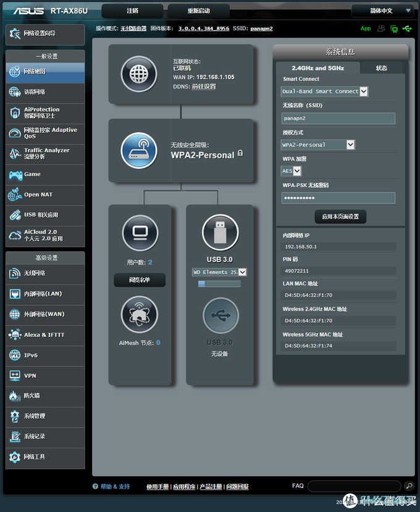Open 产品注册 product registration link
This screenshot has width=420, height=512.
point(211,487)
